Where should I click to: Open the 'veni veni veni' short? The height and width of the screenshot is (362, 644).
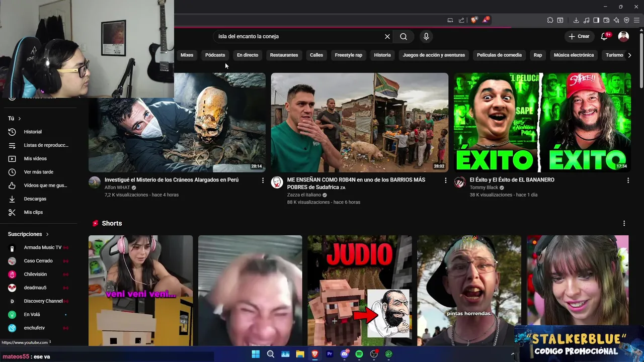[141, 291]
